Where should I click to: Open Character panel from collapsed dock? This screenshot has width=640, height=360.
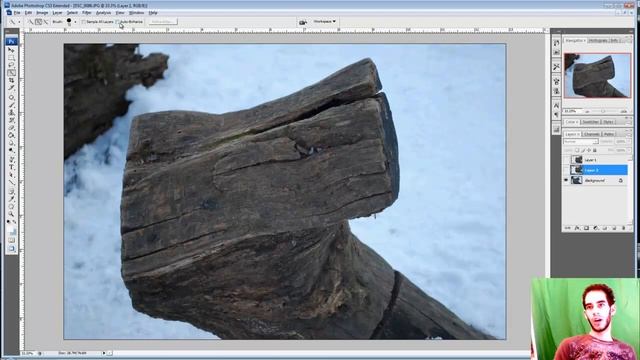(556, 106)
